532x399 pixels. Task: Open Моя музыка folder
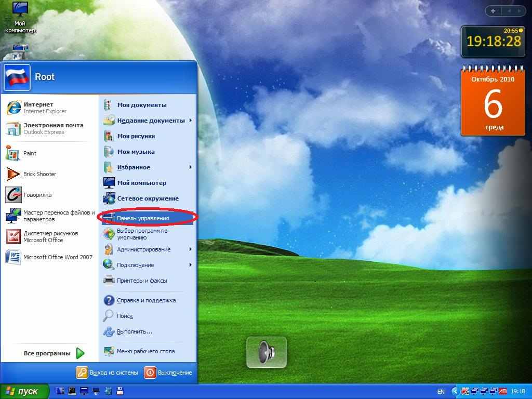coord(148,152)
